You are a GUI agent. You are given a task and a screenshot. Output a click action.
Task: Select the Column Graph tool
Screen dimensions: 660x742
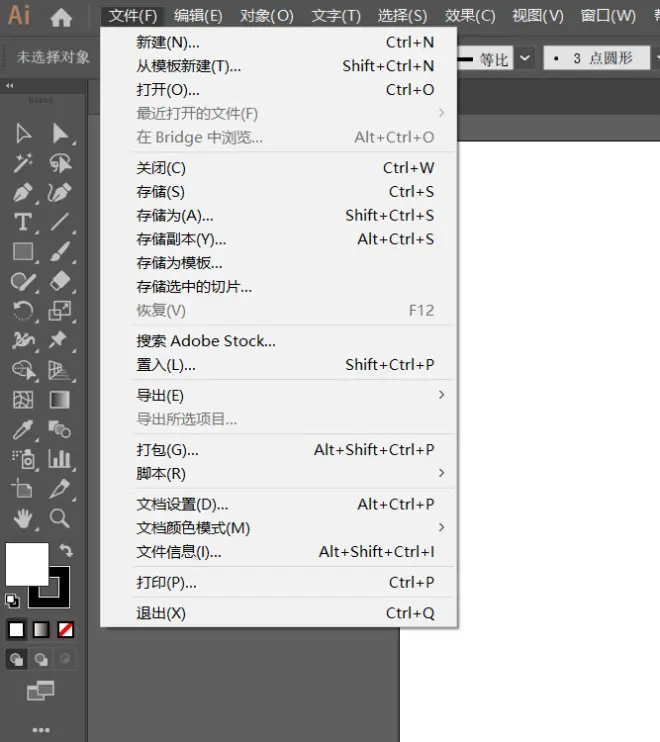tap(60, 459)
